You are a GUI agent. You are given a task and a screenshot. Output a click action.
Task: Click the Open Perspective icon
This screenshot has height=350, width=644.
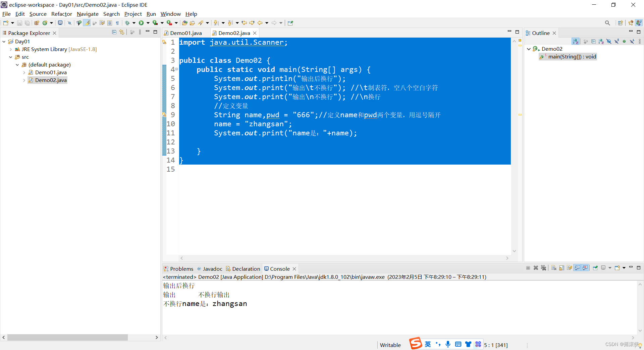(620, 23)
